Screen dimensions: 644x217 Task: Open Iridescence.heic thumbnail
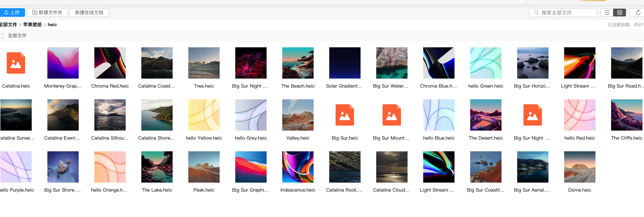point(298,167)
